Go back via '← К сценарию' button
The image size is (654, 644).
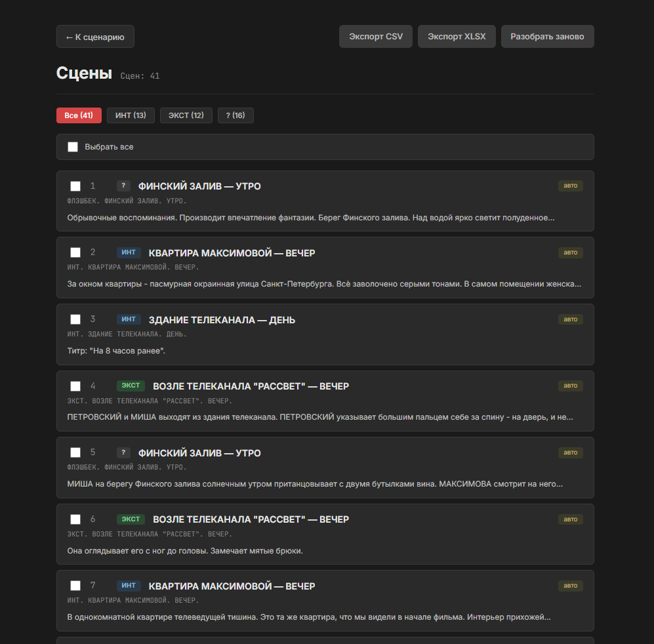[x=95, y=37]
